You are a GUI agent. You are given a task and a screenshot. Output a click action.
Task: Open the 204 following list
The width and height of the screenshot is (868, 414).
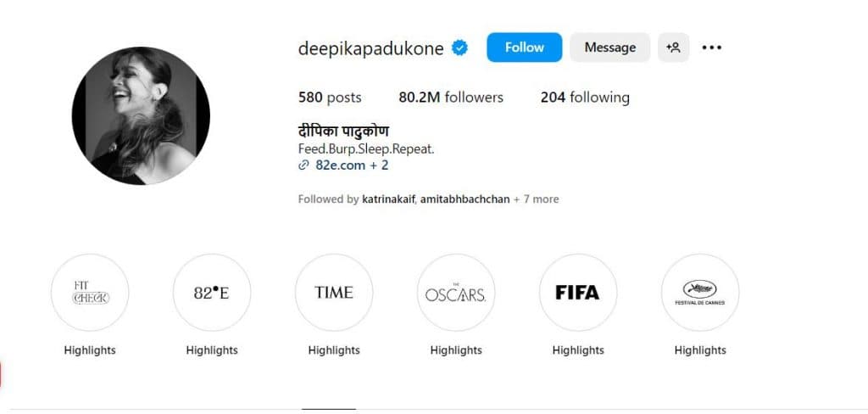(x=585, y=98)
